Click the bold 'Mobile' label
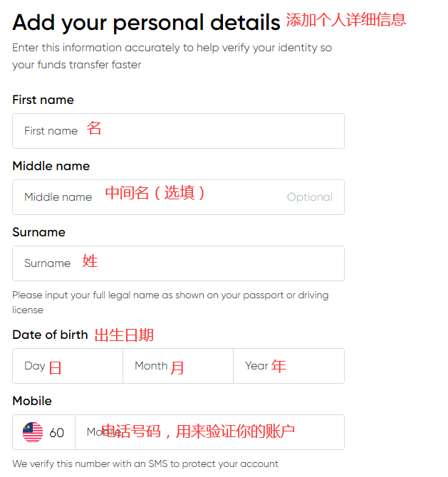Image resolution: width=448 pixels, height=477 pixels. (32, 401)
